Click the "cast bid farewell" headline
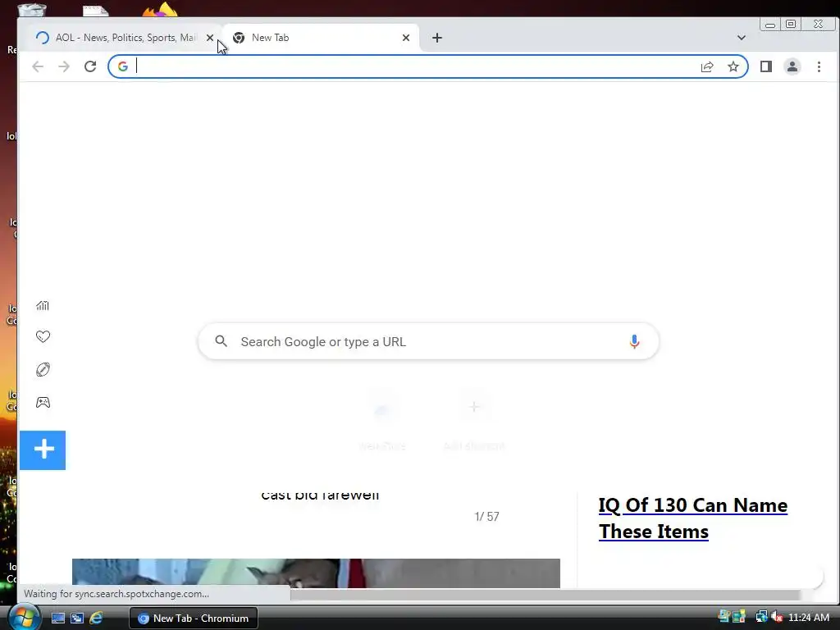The image size is (840, 630). click(320, 495)
